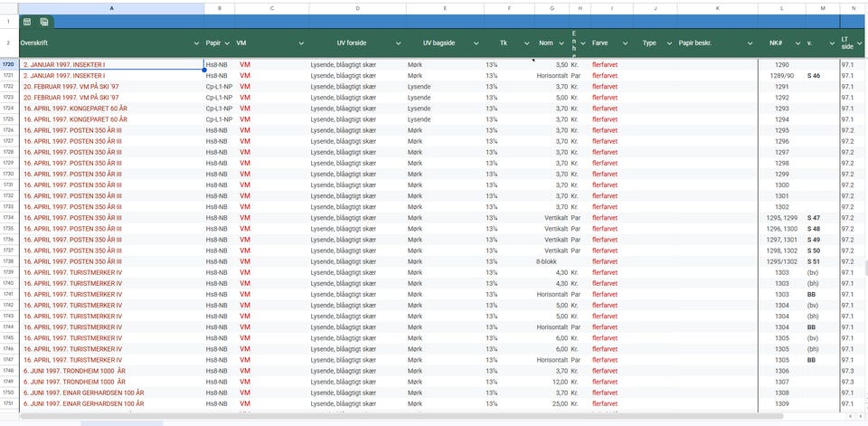
Task: Open the Overskrift column filter dropdown
Action: (197, 43)
